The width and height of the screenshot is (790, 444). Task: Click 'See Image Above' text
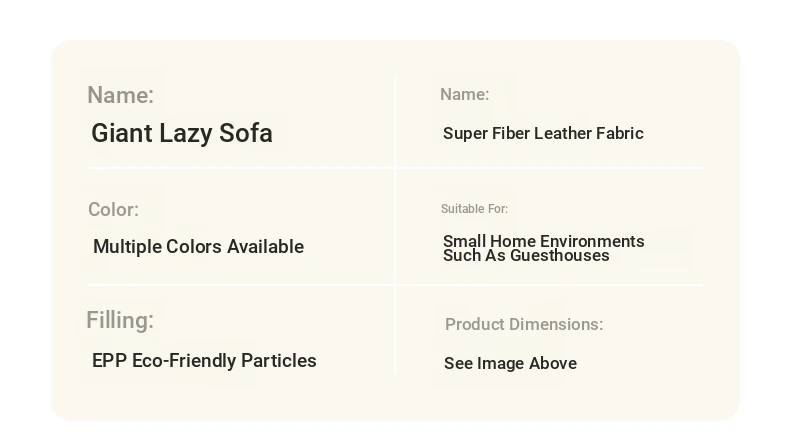(510, 363)
